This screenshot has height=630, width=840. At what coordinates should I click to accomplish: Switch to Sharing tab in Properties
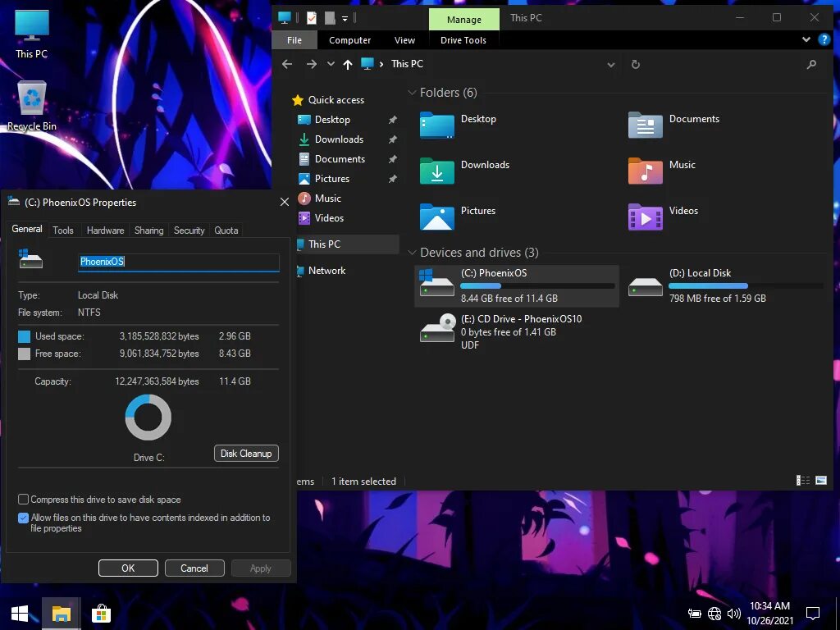click(x=149, y=231)
